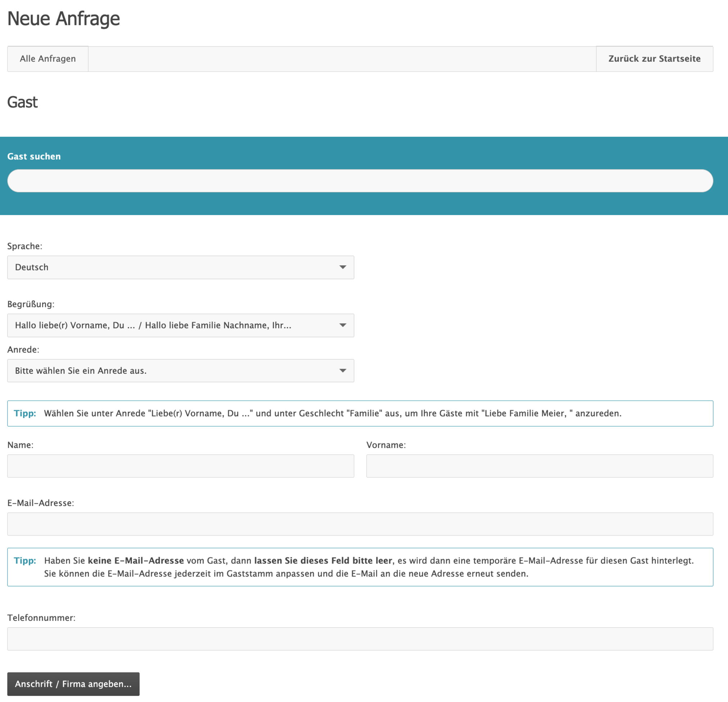The width and height of the screenshot is (728, 702).
Task: Click the E-Mail-Adresse input field
Action: 360,524
